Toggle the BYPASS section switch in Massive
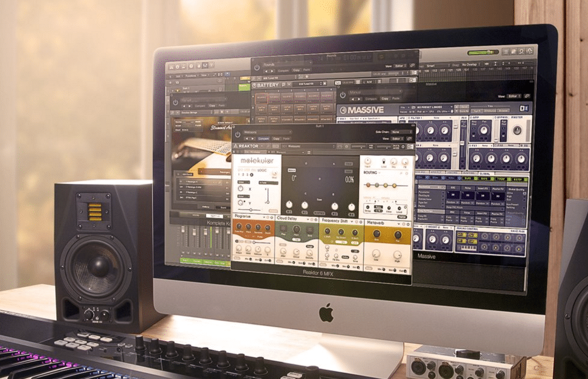 [x=496, y=117]
